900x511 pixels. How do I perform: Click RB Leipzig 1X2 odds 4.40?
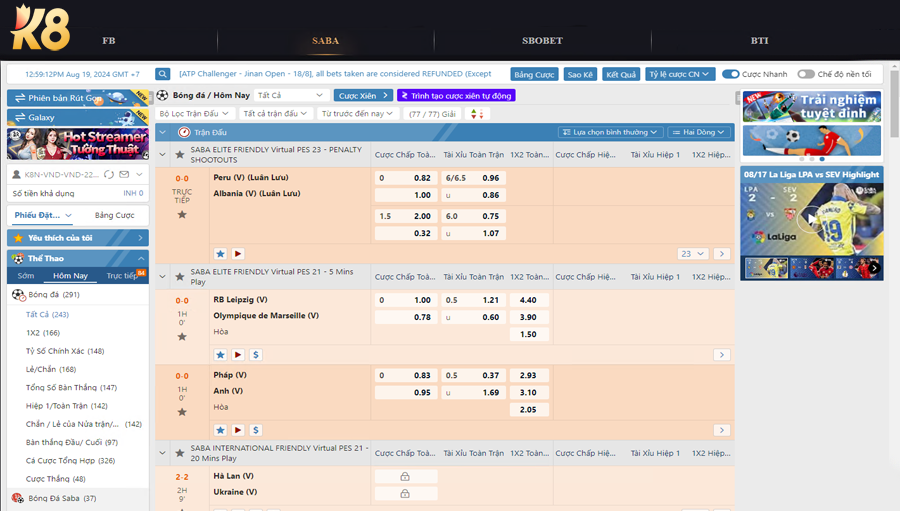click(x=529, y=300)
